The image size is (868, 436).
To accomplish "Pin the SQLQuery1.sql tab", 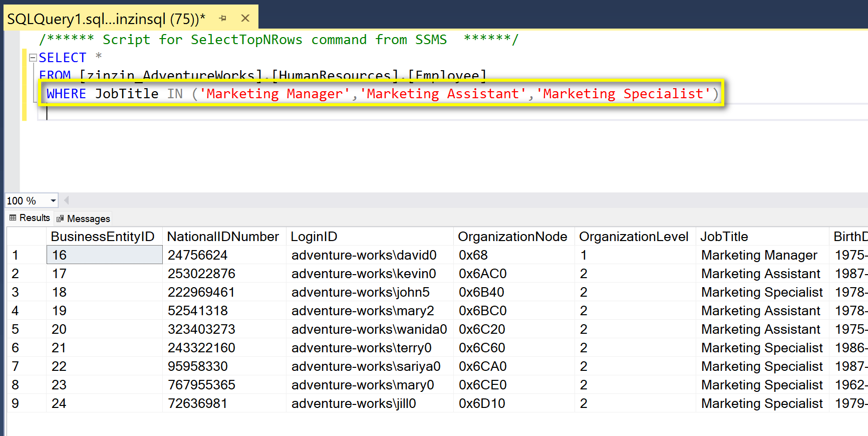I will tap(223, 19).
